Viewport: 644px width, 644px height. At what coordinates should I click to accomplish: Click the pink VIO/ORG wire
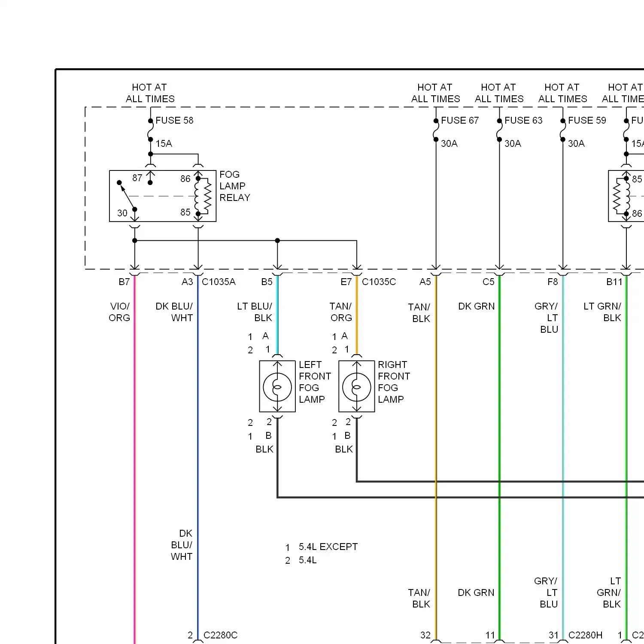coord(135,459)
